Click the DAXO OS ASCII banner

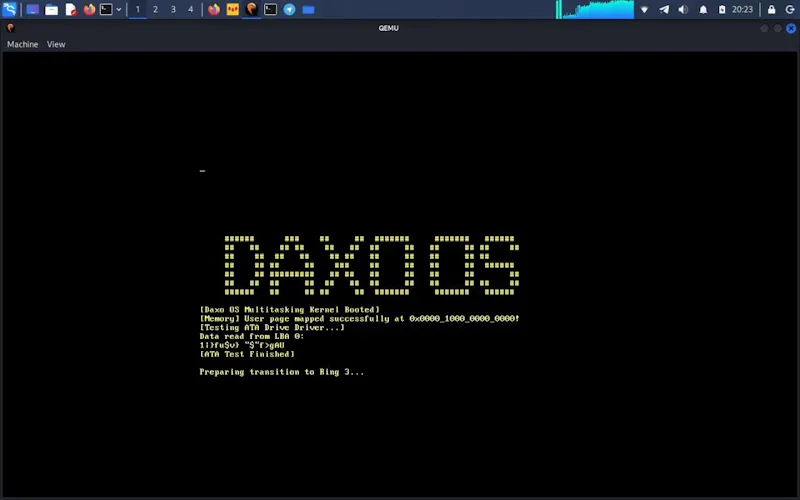tap(372, 265)
